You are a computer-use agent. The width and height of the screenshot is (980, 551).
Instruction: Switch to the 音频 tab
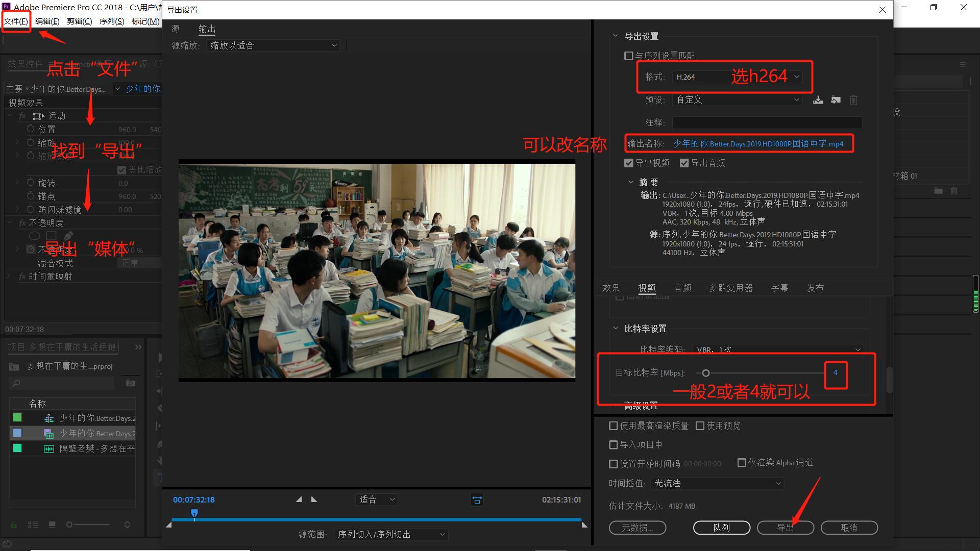point(682,288)
